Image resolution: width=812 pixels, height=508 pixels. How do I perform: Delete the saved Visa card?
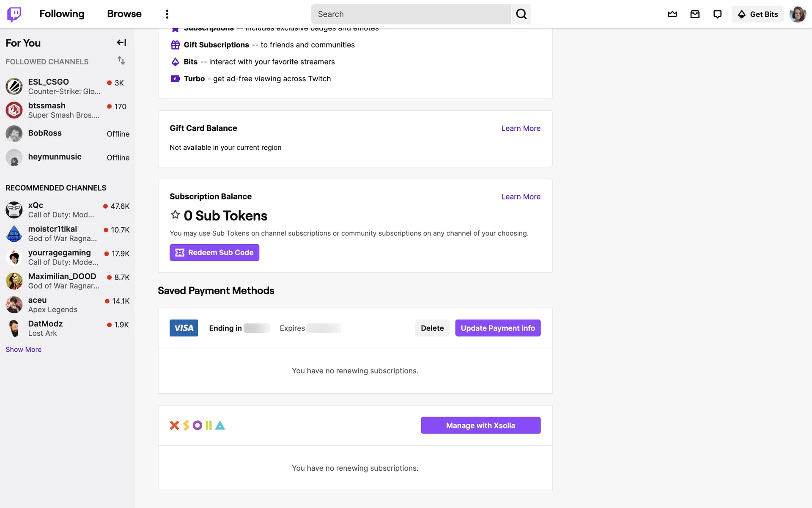pos(432,328)
